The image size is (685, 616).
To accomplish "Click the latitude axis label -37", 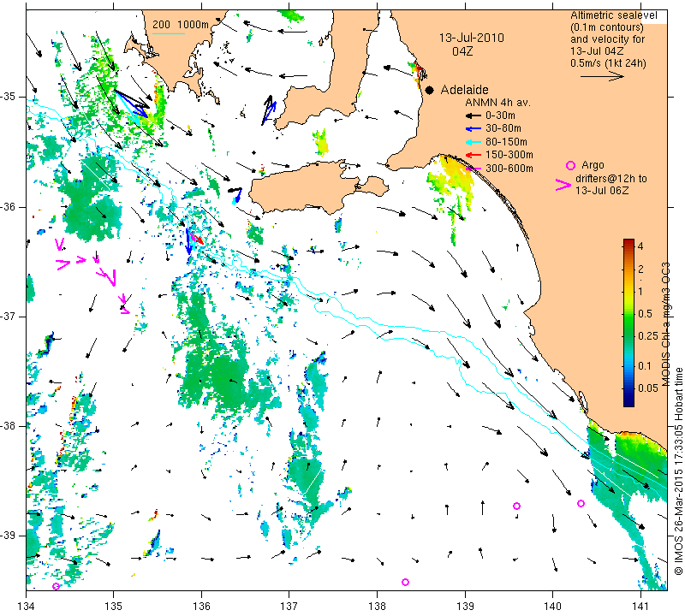I will pyautogui.click(x=8, y=316).
